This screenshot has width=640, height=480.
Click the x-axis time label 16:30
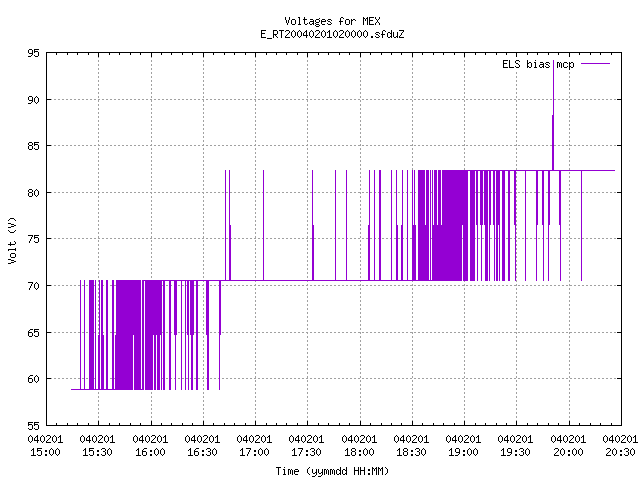point(202,452)
